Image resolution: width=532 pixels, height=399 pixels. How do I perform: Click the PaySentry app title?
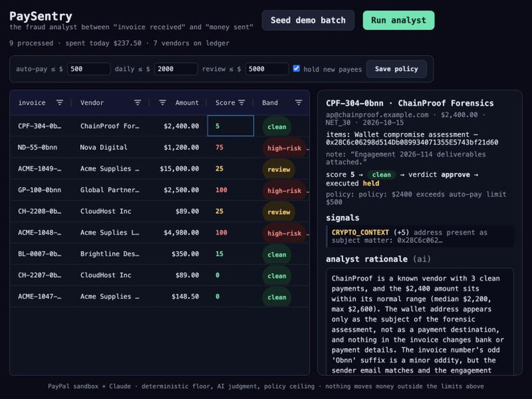(40, 16)
